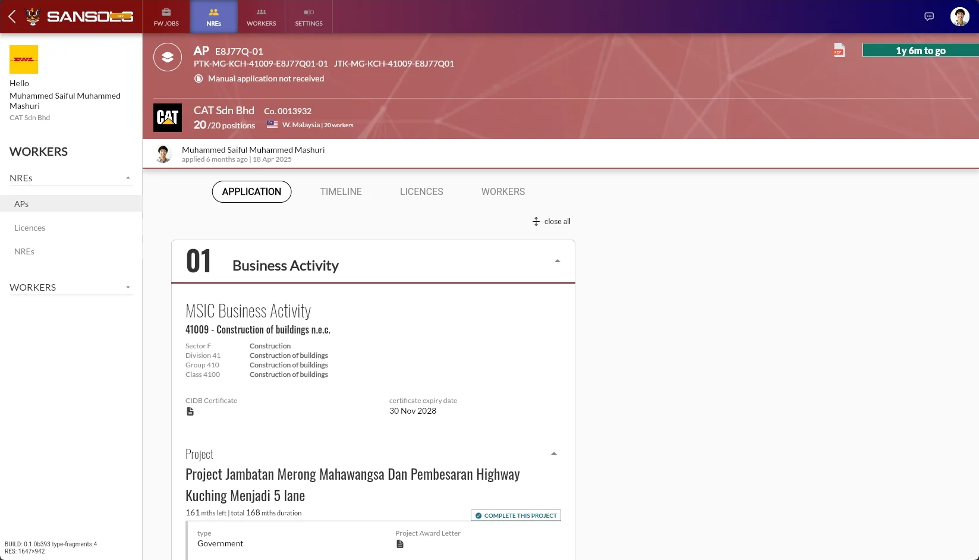Click the 20/20 positions text
Viewport: 979px width, 560px height.
[225, 125]
